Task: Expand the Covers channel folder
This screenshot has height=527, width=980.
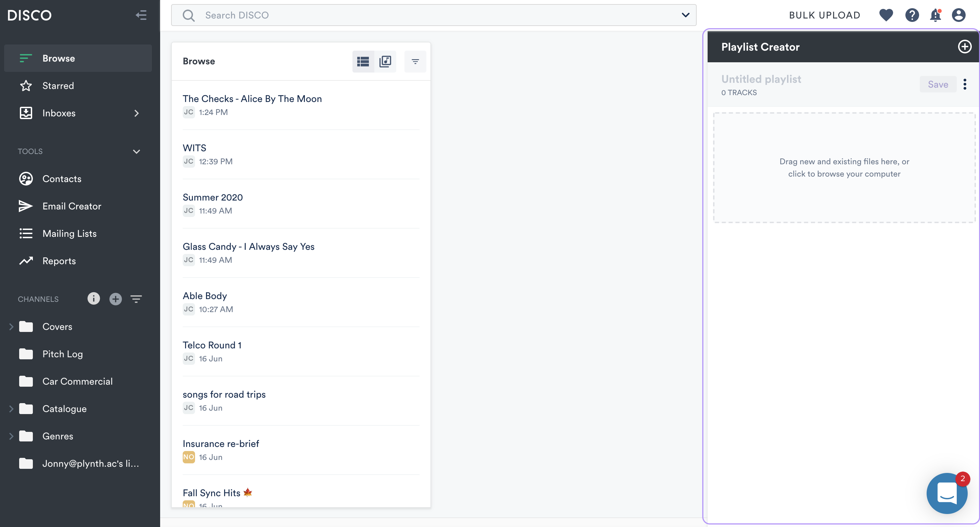Action: coord(11,326)
